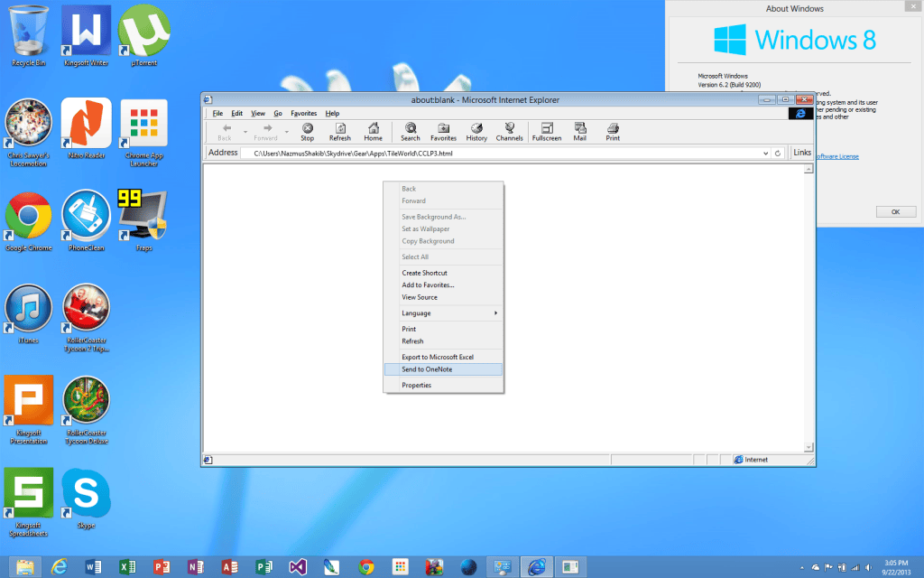Viewport: 924px width, 578px height.
Task: Choose Send to OneNote
Action: (x=443, y=369)
